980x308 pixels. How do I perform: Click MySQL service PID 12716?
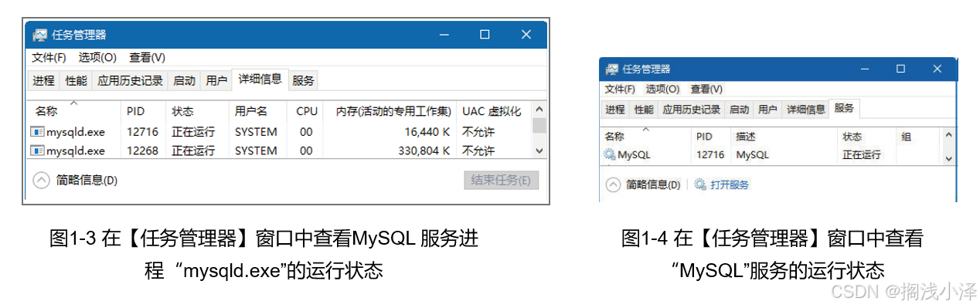709,154
